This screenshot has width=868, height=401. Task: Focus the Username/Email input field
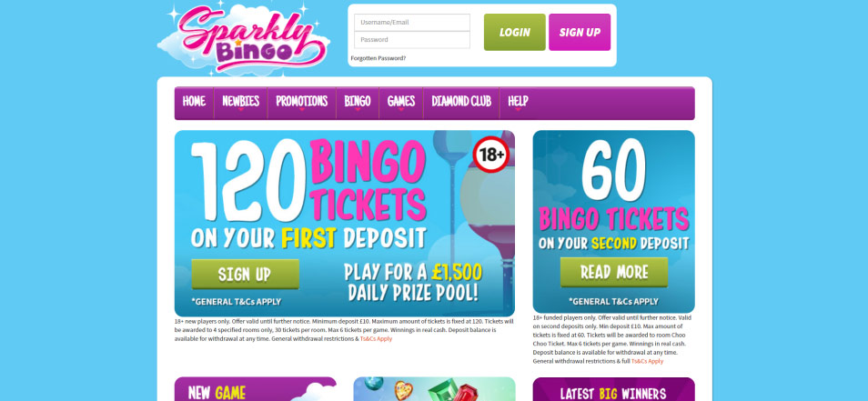coord(412,23)
